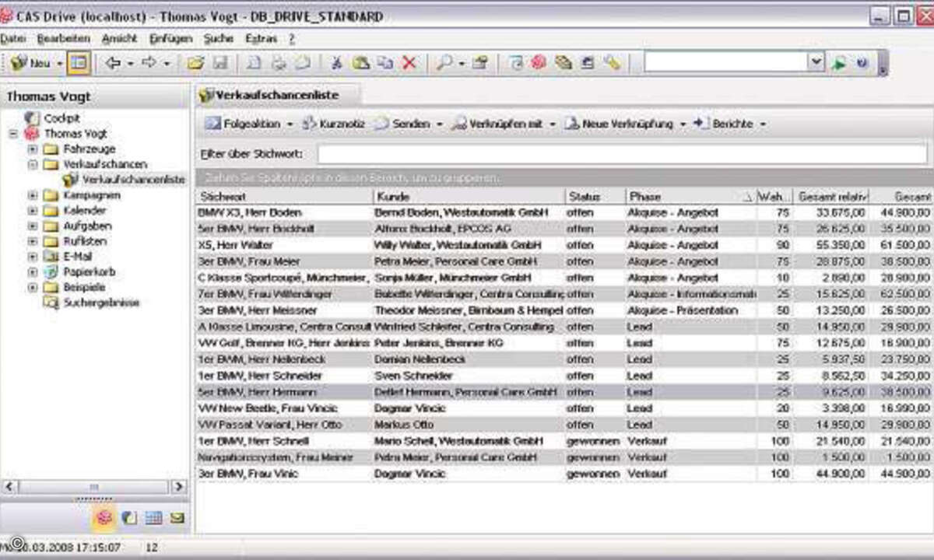
Task: Click the Folgeaktion button
Action: click(x=249, y=124)
